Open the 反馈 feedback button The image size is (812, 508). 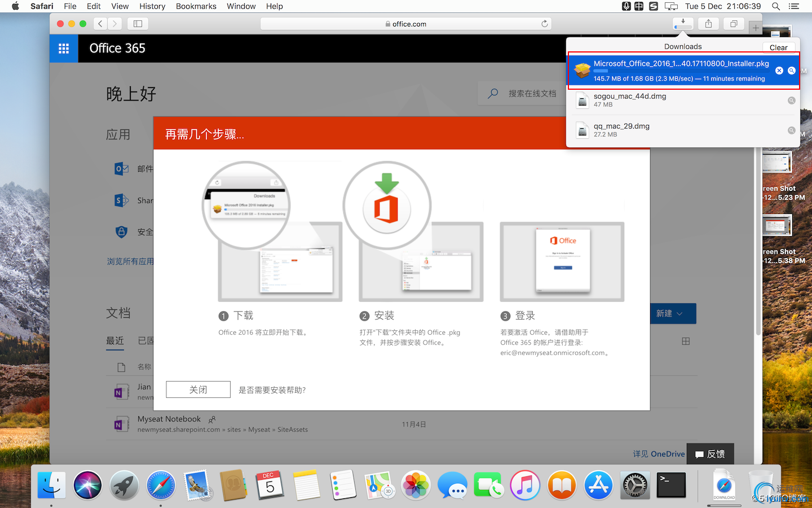(710, 454)
